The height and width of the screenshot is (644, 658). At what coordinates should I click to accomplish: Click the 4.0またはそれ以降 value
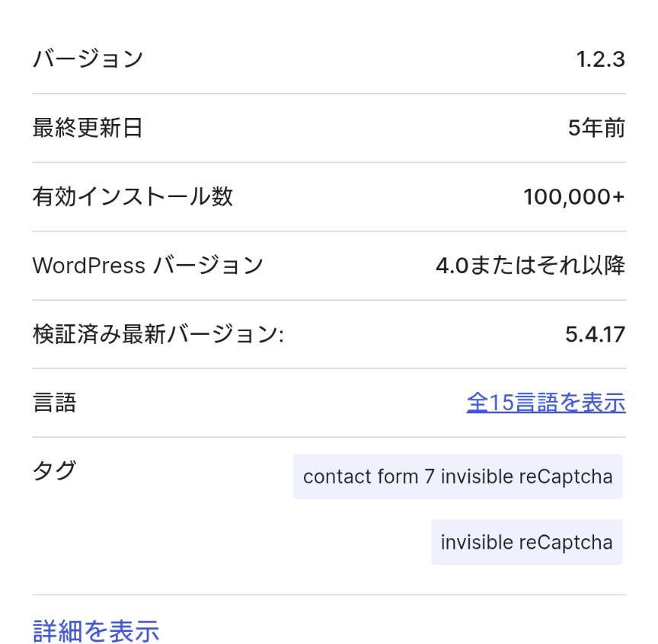pyautogui.click(x=530, y=265)
